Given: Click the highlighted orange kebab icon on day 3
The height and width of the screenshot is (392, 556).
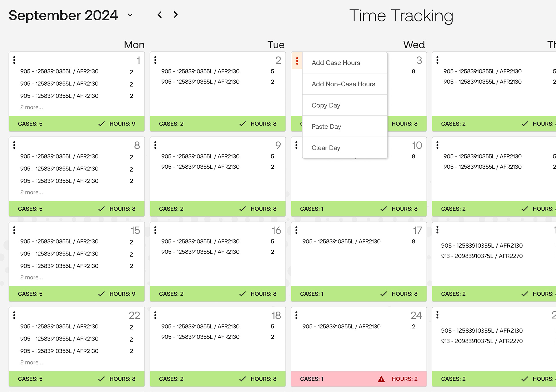Looking at the screenshot, I should click(x=297, y=61).
